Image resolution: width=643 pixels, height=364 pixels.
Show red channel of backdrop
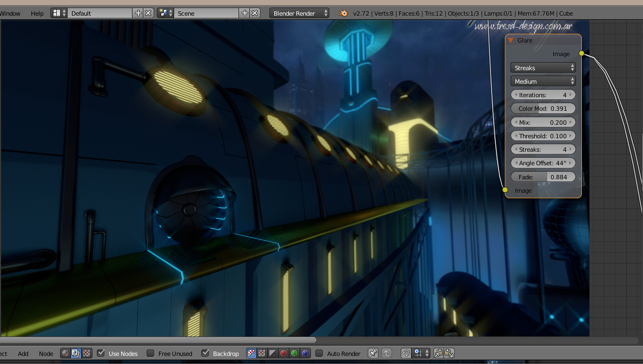[283, 353]
